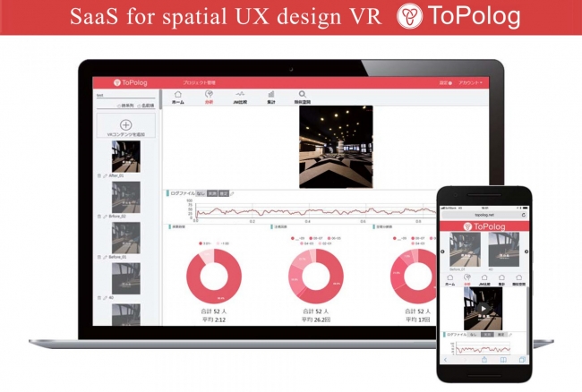The width and height of the screenshot is (582, 392).
Task: Open the 設定 menu in laptop header
Action: [x=445, y=82]
